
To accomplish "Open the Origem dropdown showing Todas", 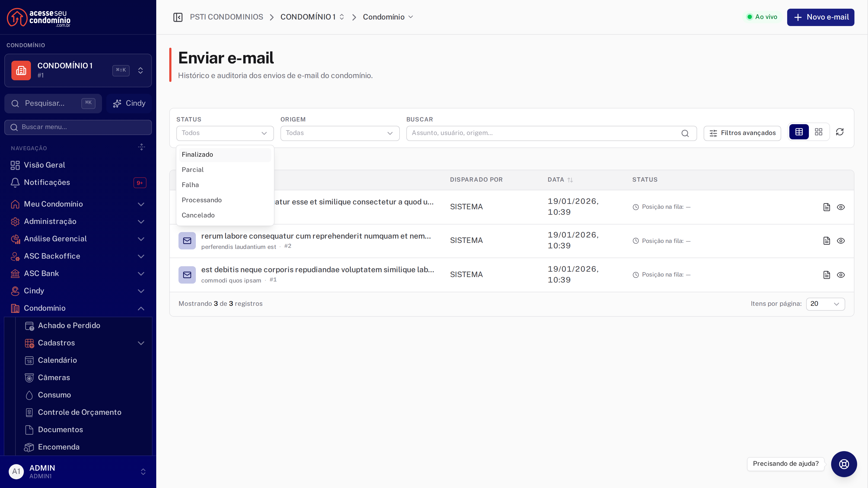I will 340,133.
